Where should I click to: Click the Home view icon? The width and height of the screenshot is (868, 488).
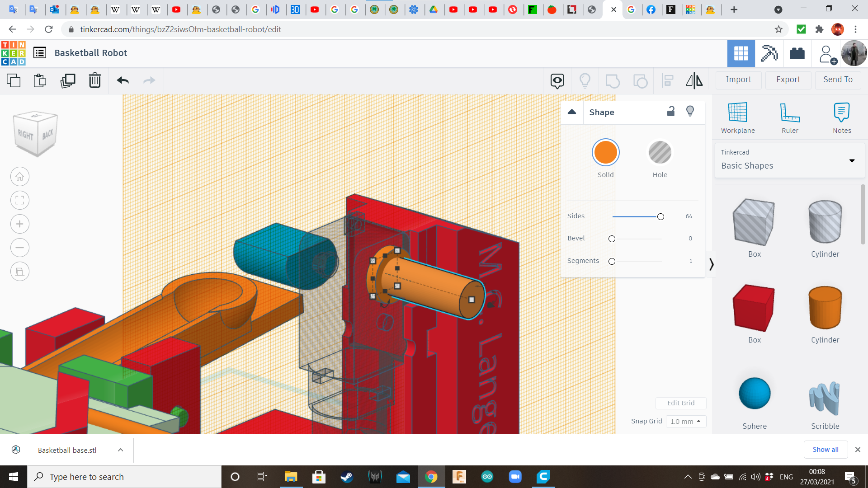20,177
